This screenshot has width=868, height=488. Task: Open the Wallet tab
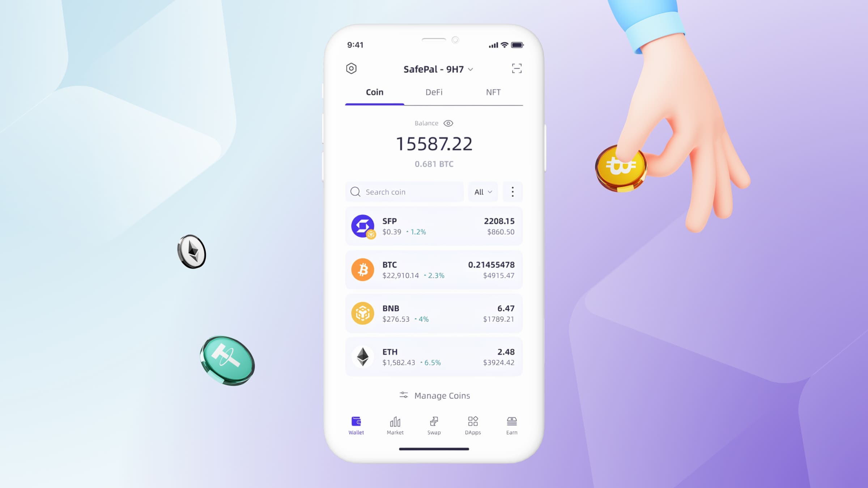356,425
